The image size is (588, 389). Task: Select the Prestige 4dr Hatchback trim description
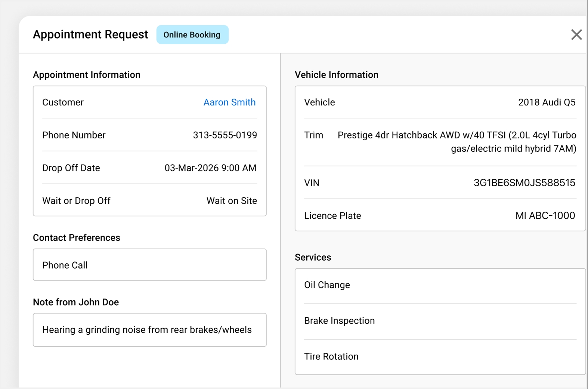(457, 142)
